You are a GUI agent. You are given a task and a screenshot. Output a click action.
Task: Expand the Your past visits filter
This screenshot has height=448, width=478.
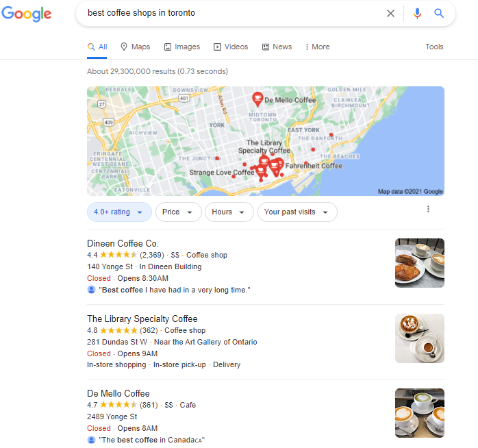point(297,212)
